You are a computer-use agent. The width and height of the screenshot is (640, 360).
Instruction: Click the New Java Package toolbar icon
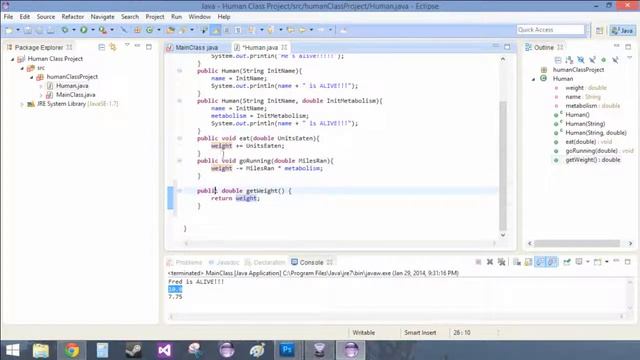pos(137,30)
